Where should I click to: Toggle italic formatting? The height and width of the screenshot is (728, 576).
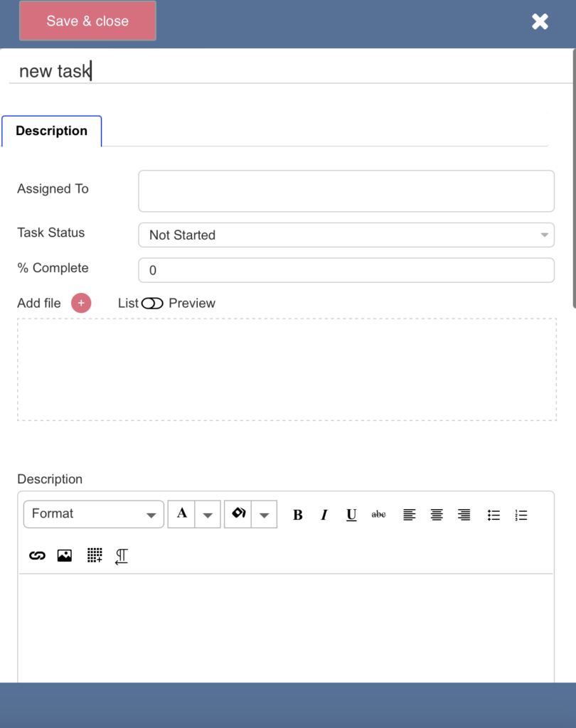tap(324, 515)
